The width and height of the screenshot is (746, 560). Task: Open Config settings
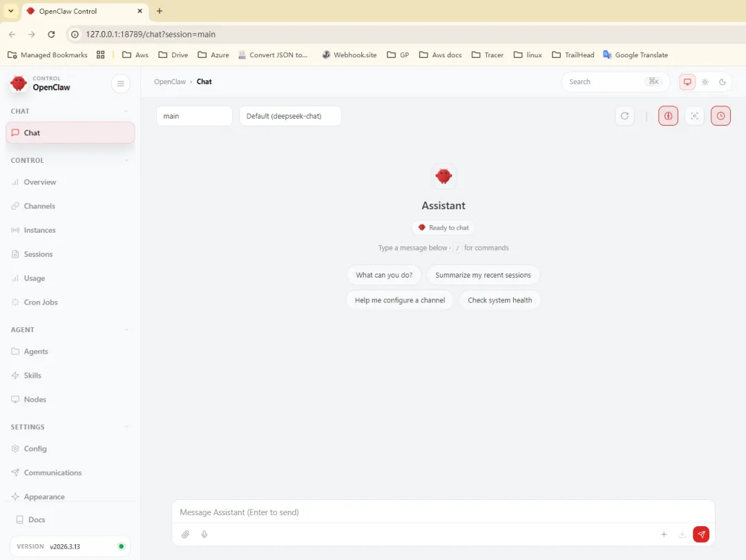click(x=70, y=449)
